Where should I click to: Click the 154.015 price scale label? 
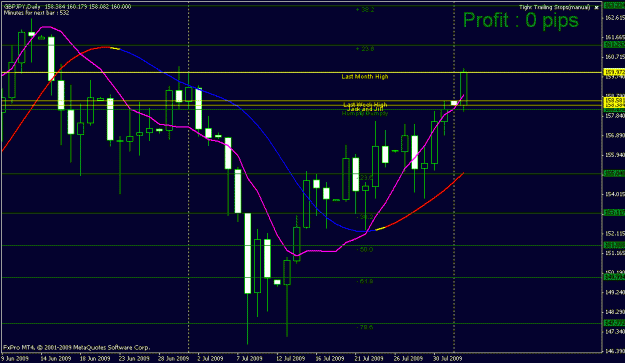click(615, 194)
